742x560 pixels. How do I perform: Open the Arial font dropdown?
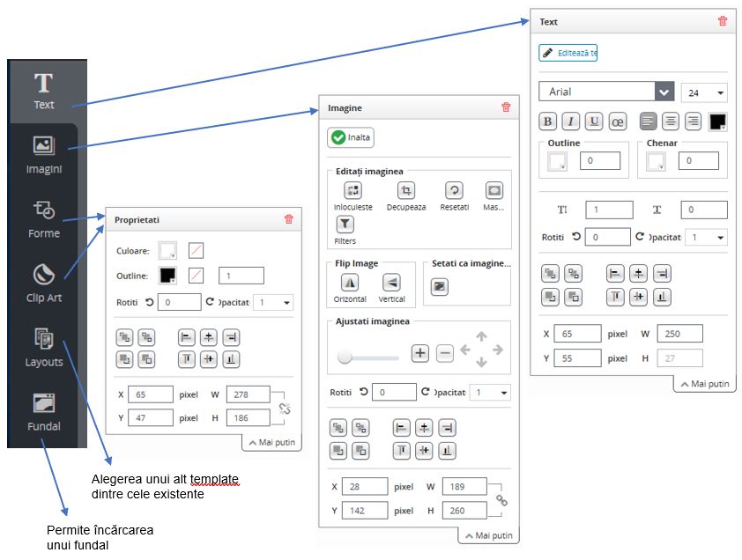pos(664,92)
